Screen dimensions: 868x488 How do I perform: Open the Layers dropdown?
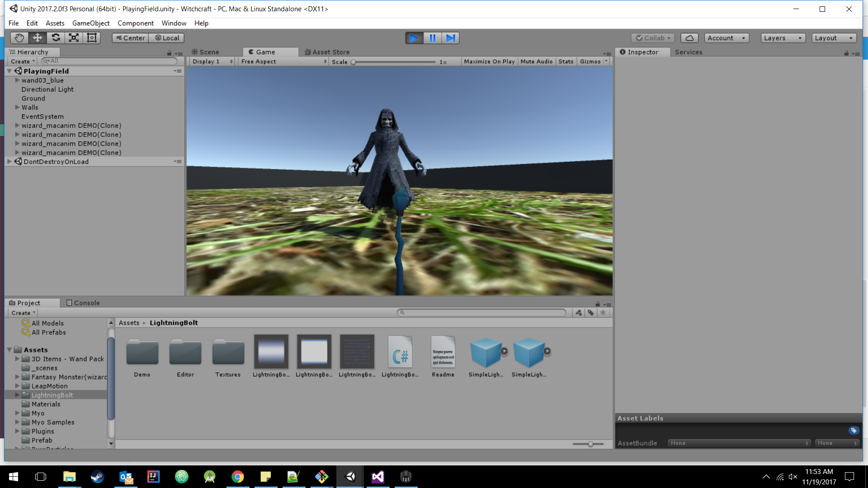point(783,38)
